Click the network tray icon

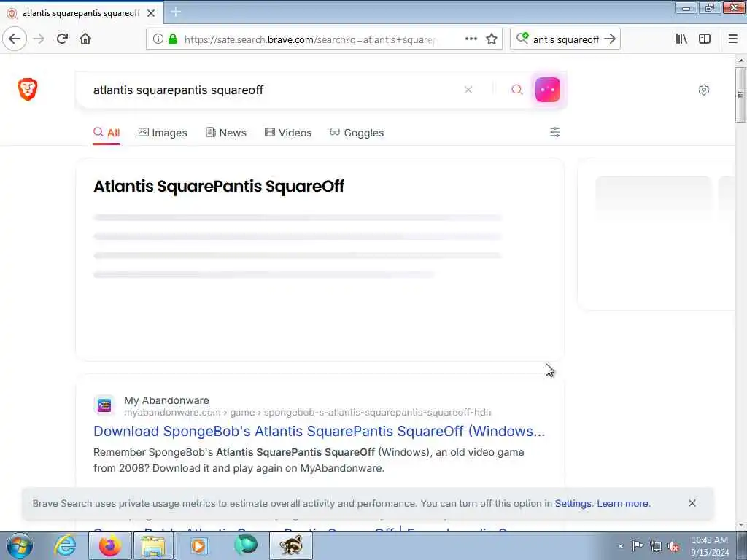(x=656, y=546)
